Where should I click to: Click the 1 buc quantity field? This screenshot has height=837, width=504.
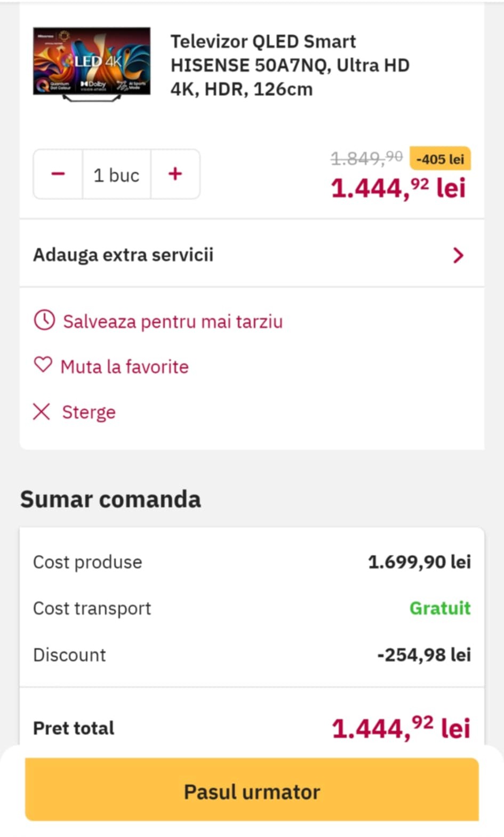coord(116,175)
